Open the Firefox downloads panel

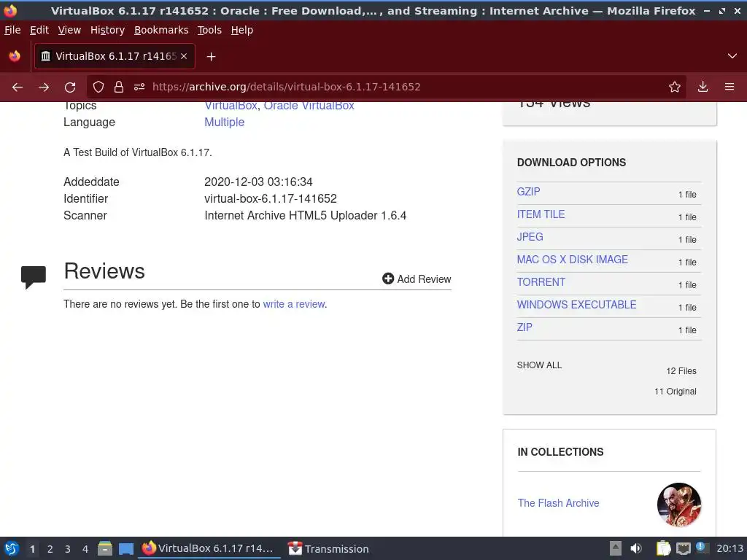coord(703,87)
